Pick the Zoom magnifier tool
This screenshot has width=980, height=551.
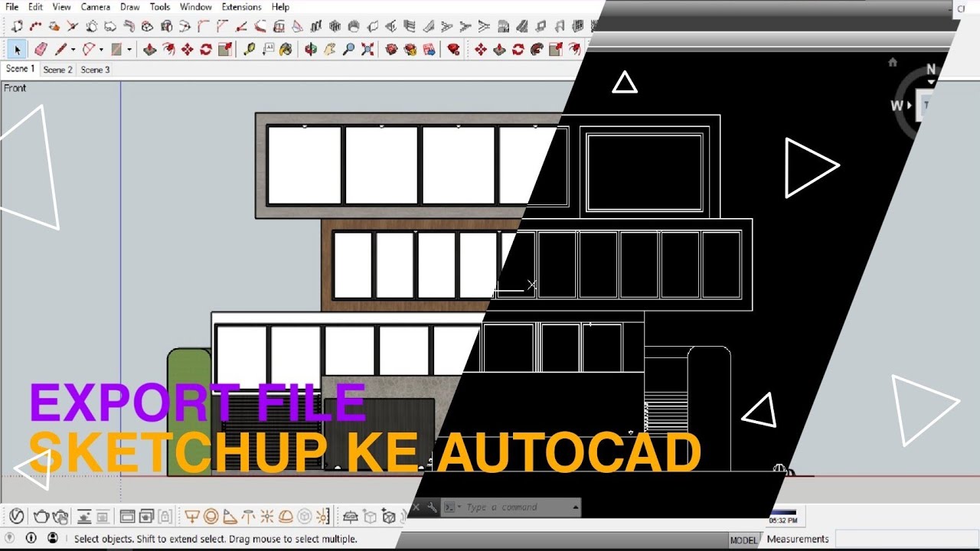(x=348, y=50)
